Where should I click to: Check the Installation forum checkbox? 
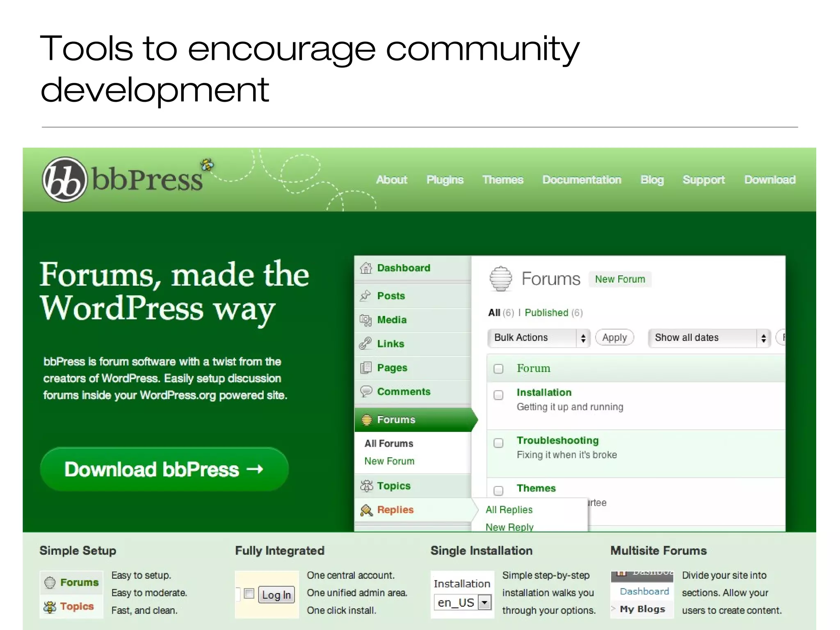[x=498, y=395]
